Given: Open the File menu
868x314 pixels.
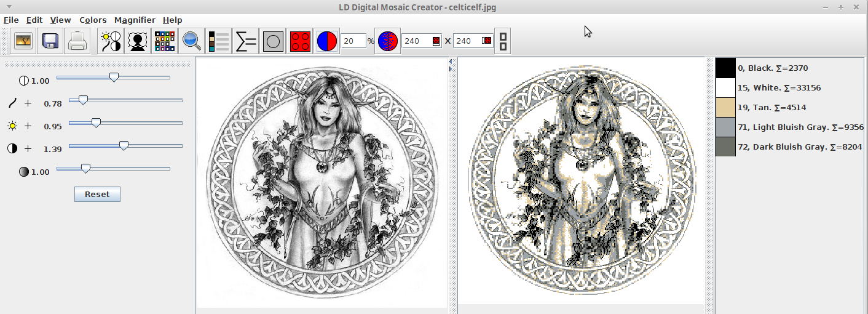Looking at the screenshot, I should (x=11, y=20).
